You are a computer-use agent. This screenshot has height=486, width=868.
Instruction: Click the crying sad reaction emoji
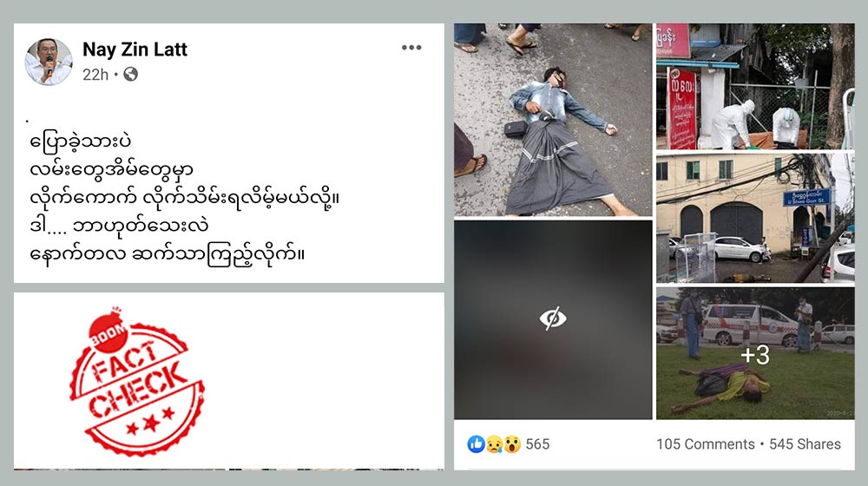[495, 444]
